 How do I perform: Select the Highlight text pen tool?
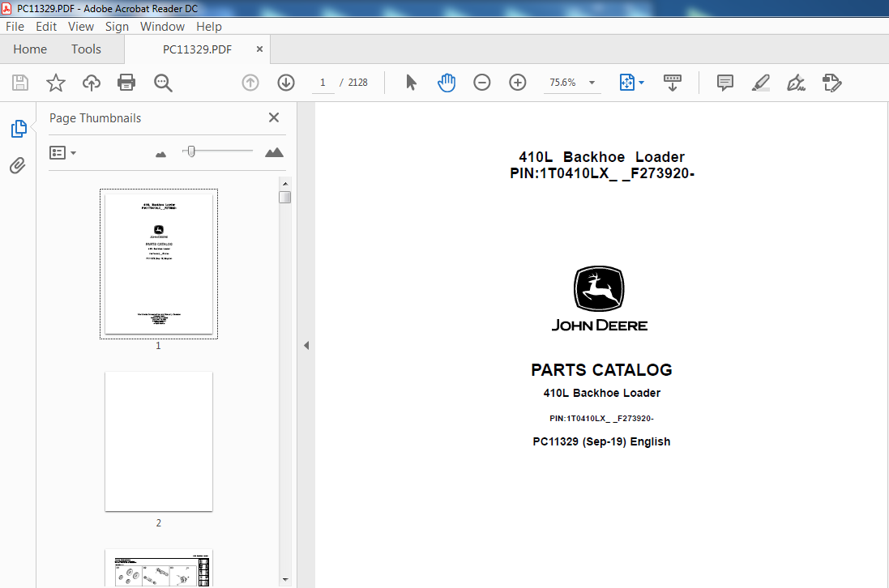[x=760, y=83]
